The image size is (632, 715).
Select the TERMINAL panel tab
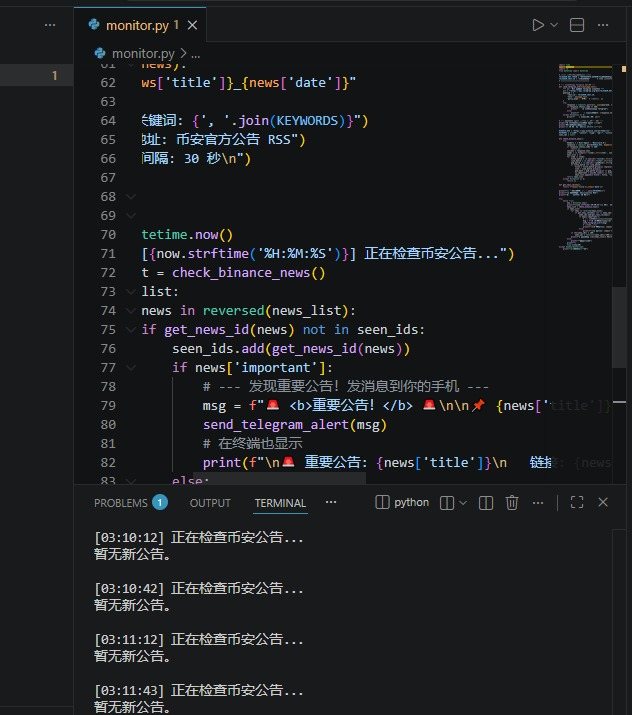click(x=280, y=503)
